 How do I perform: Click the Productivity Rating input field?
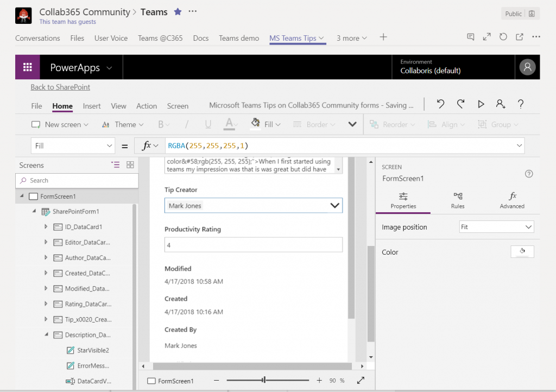click(x=254, y=245)
